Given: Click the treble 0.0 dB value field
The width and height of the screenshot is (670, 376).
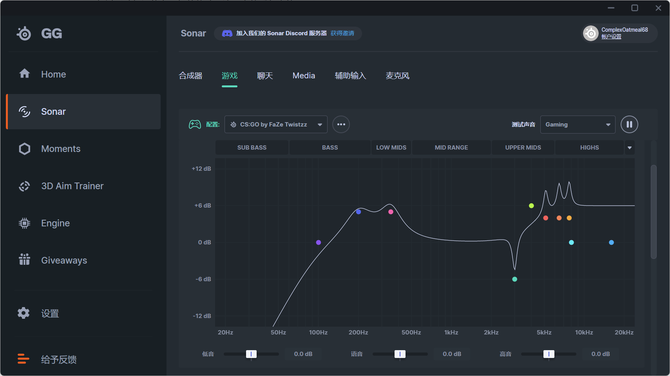Looking at the screenshot, I should click(x=600, y=354).
